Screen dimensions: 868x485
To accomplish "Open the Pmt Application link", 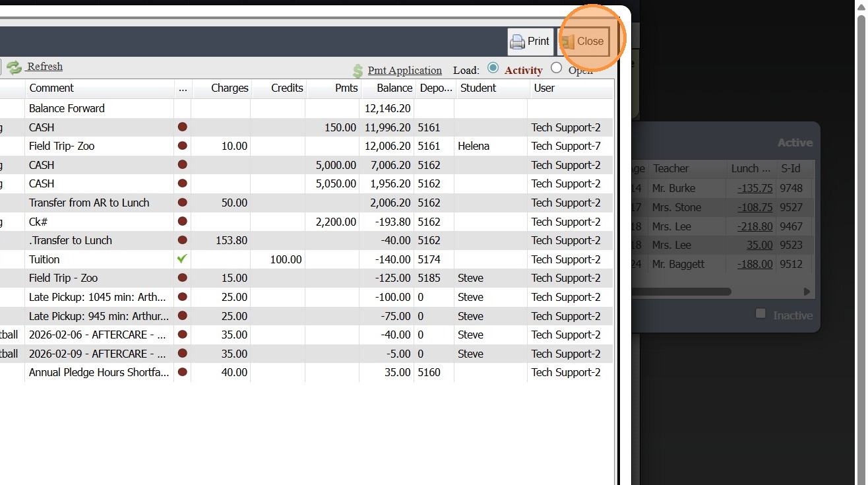I will 404,71.
